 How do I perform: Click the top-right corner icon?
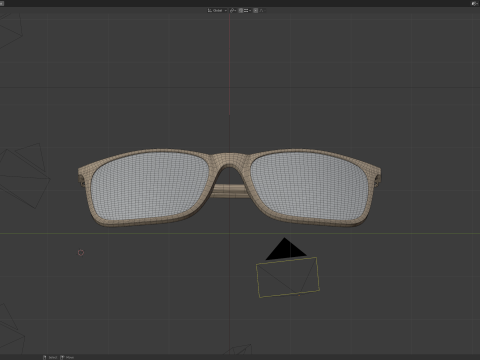point(475,3)
